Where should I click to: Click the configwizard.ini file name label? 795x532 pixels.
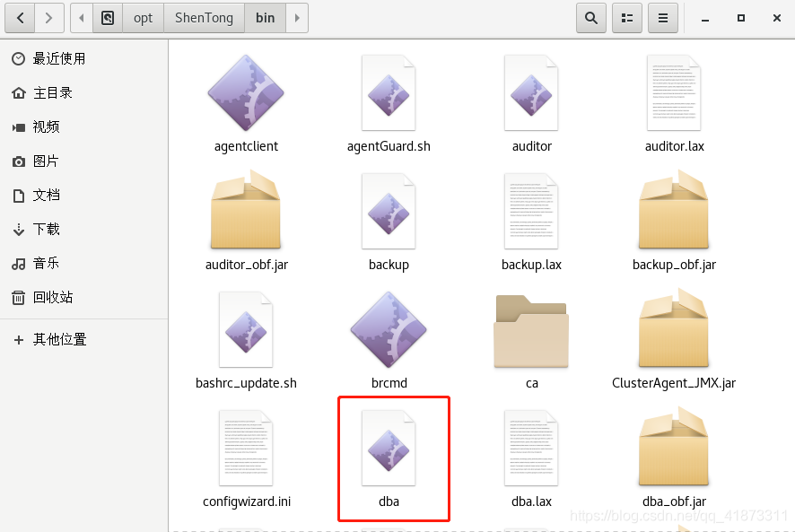[247, 501]
